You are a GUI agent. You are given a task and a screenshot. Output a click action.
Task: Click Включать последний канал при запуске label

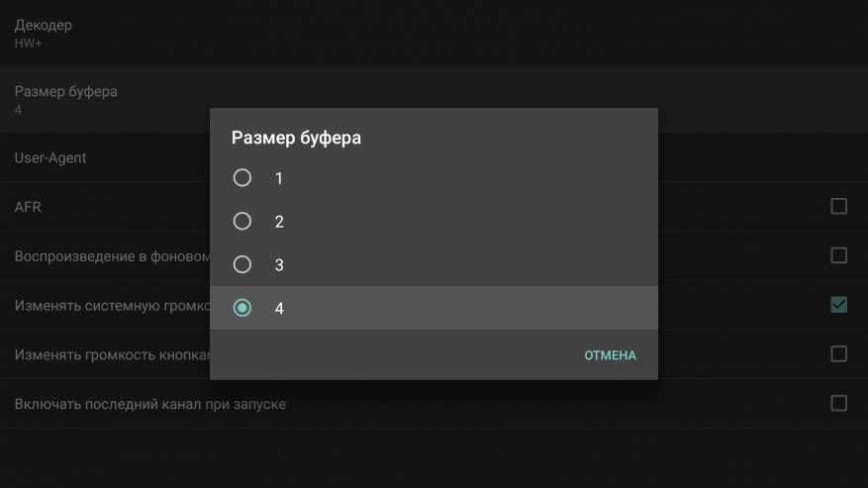click(x=149, y=404)
